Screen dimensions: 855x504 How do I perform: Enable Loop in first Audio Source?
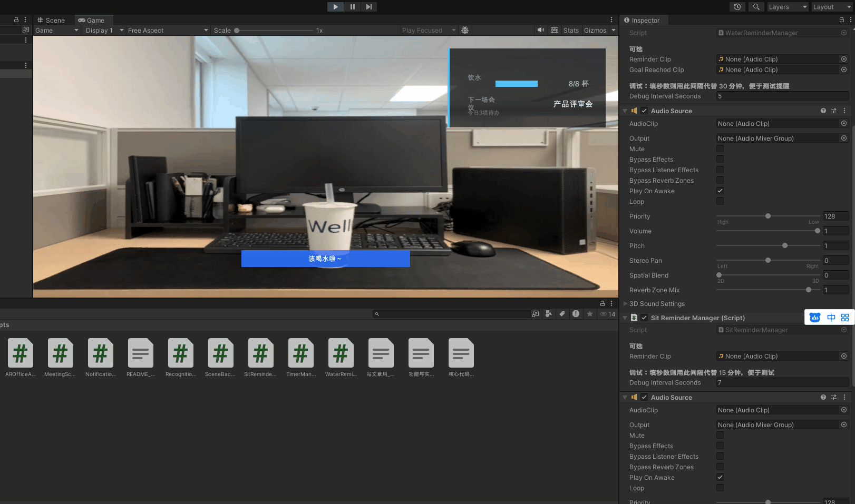click(x=720, y=201)
